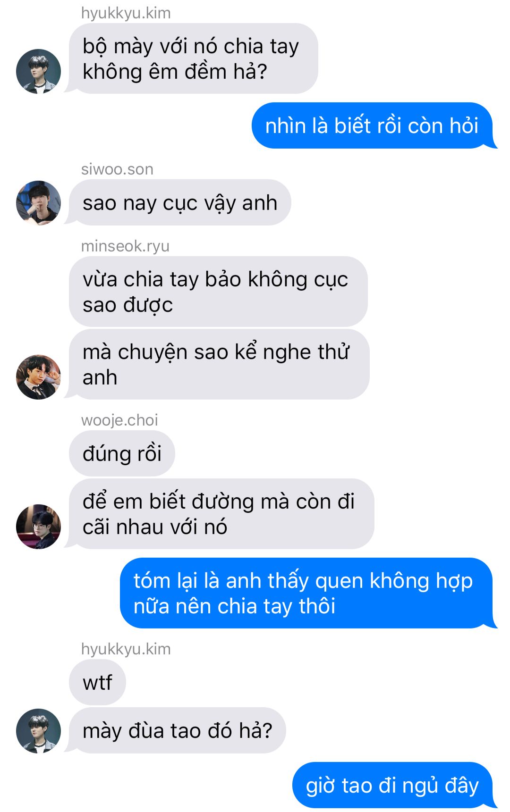The width and height of the screenshot is (510, 812).
Task: Select the 'đúng rồi' message bubble
Action: [122, 453]
